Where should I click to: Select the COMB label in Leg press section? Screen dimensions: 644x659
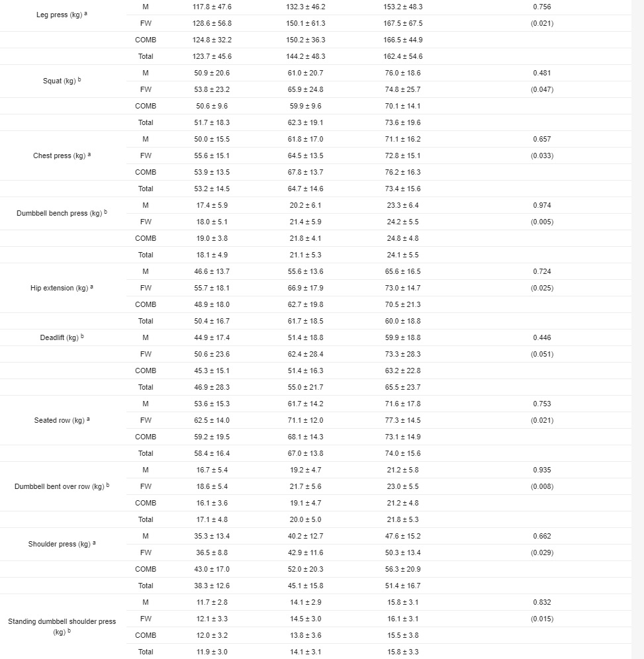click(146, 40)
